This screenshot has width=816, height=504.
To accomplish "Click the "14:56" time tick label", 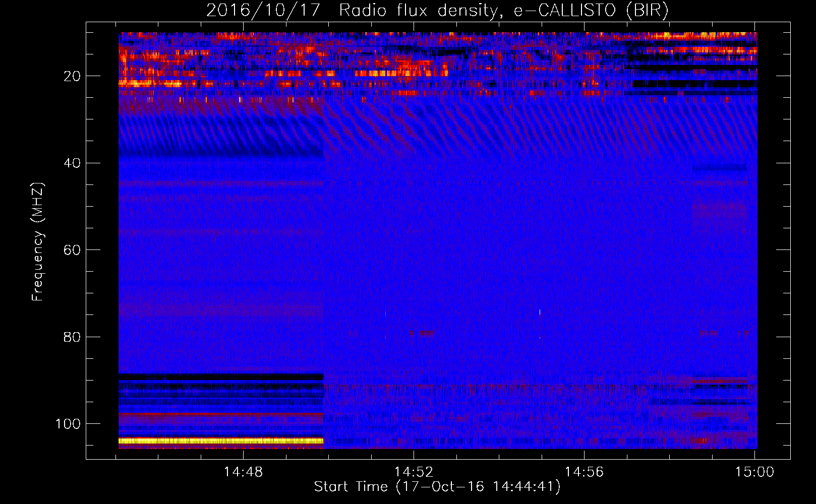I will coord(584,472).
